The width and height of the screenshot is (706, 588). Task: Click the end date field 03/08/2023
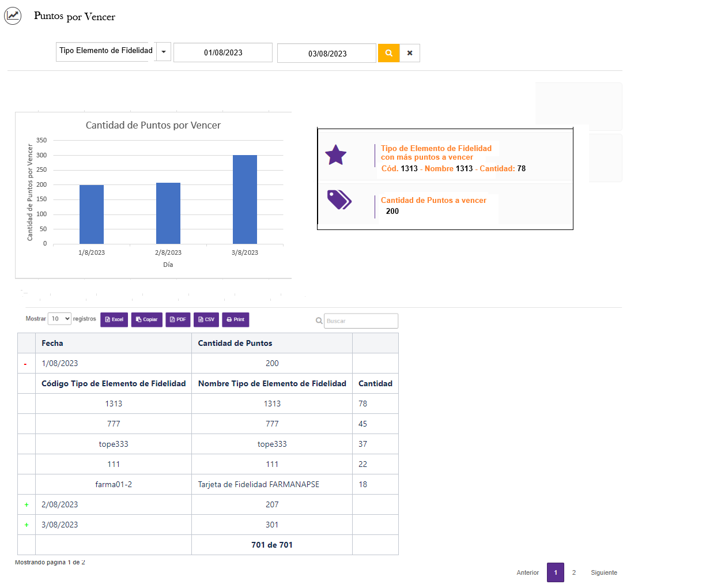coord(327,53)
